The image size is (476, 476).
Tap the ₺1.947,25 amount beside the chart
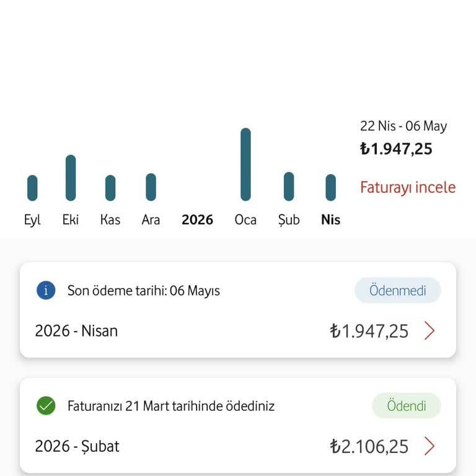click(x=396, y=149)
